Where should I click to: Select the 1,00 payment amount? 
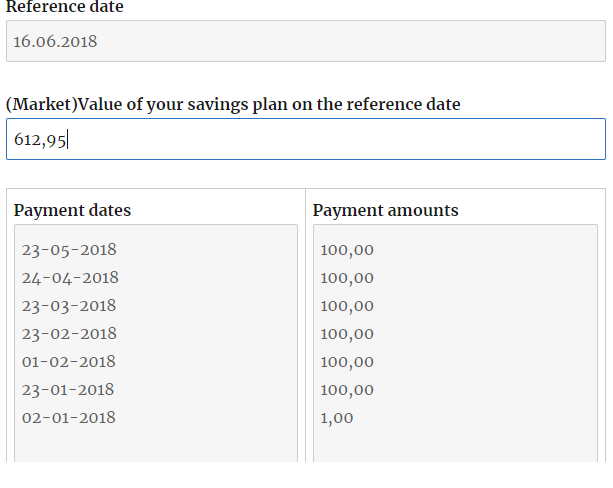tap(337, 418)
